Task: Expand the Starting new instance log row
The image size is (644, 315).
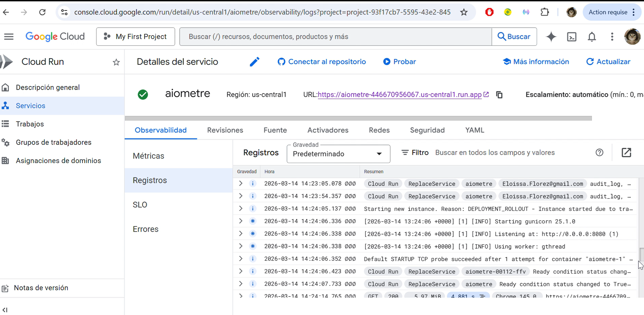Action: 241,209
